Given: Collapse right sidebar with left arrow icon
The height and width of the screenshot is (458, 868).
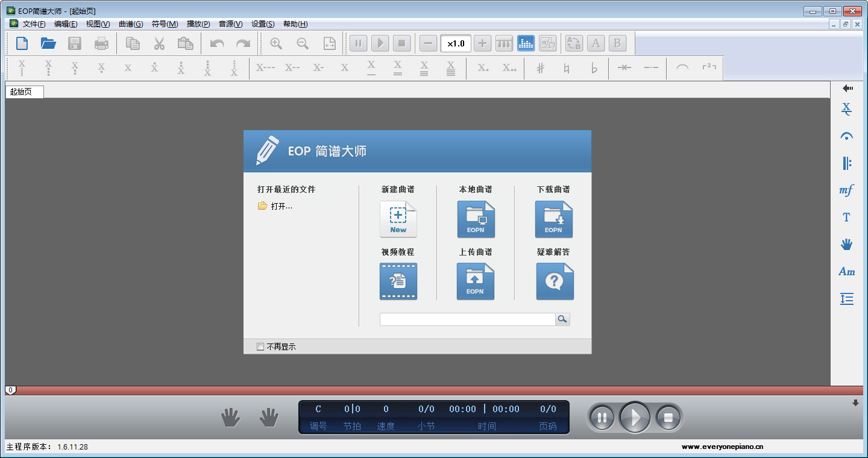Looking at the screenshot, I should coord(848,88).
